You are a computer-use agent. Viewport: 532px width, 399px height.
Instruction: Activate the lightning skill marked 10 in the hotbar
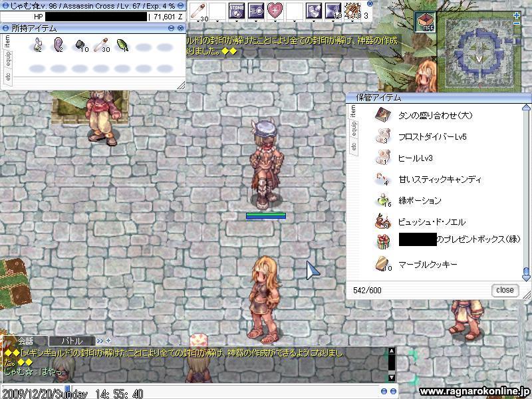pos(333,11)
